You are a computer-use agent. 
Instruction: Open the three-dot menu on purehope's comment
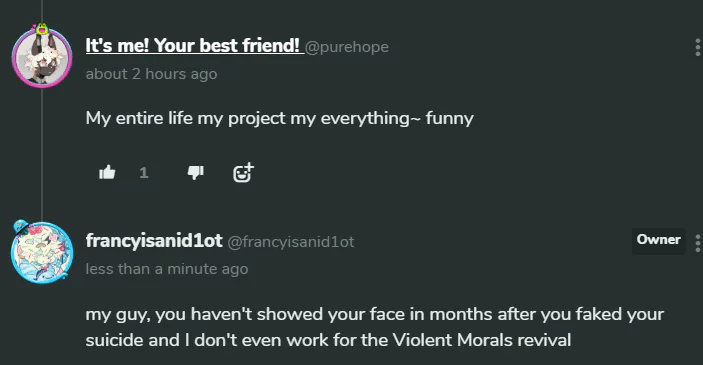[698, 47]
